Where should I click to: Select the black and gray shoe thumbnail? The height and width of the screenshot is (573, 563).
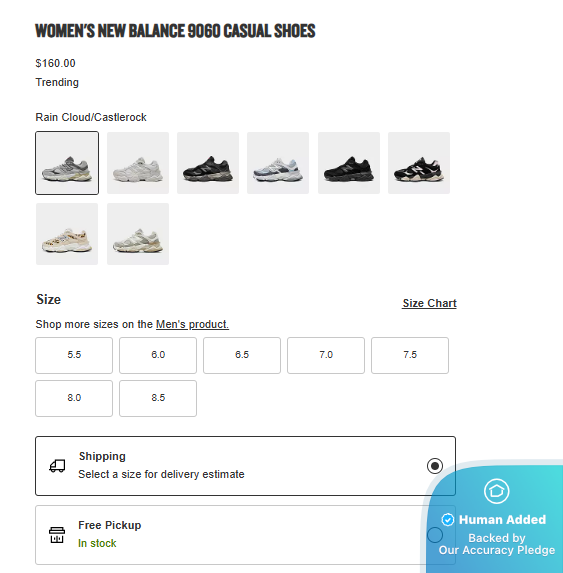(208, 163)
